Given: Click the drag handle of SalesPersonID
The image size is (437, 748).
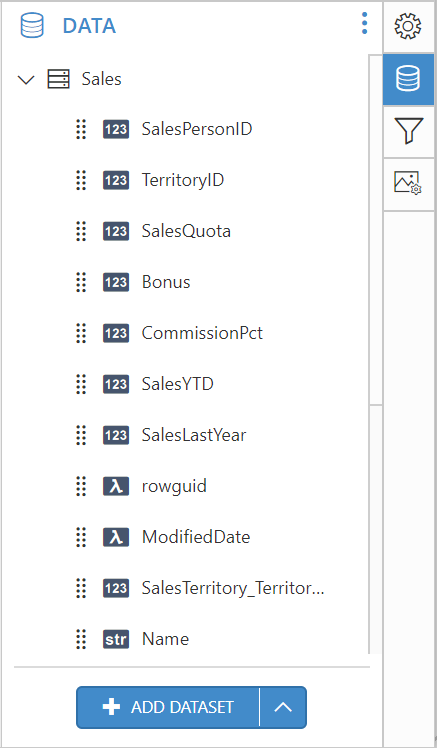Looking at the screenshot, I should pyautogui.click(x=81, y=129).
